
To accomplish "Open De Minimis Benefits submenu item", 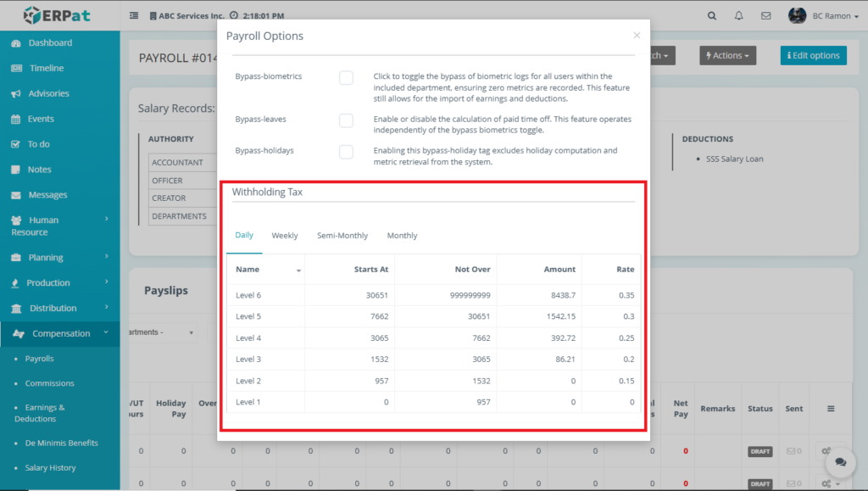I will [61, 443].
